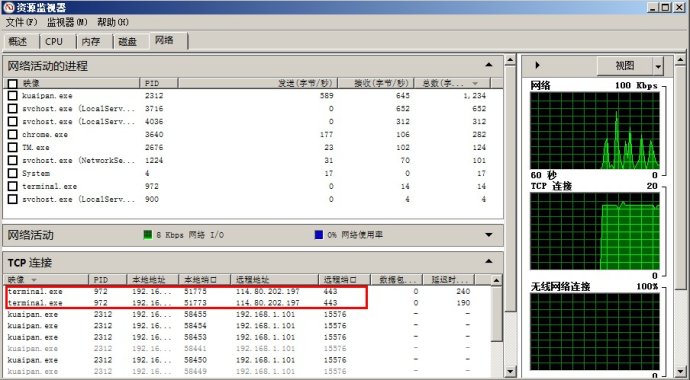Click the 视图 button
Image resolution: width=690 pixels, height=380 pixels.
click(624, 66)
